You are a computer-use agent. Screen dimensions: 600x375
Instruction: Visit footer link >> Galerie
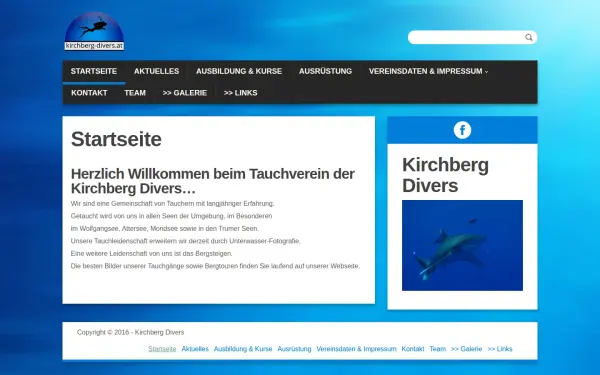coord(466,349)
